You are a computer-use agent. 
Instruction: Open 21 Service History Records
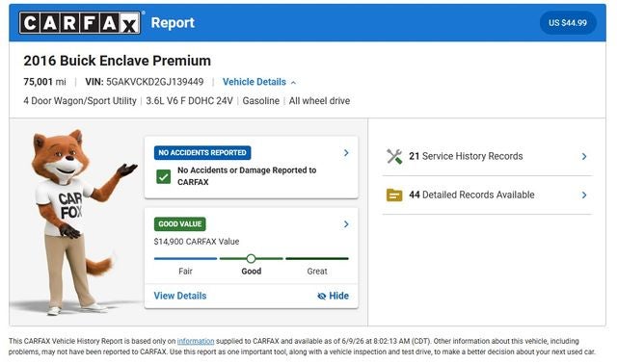pos(487,156)
